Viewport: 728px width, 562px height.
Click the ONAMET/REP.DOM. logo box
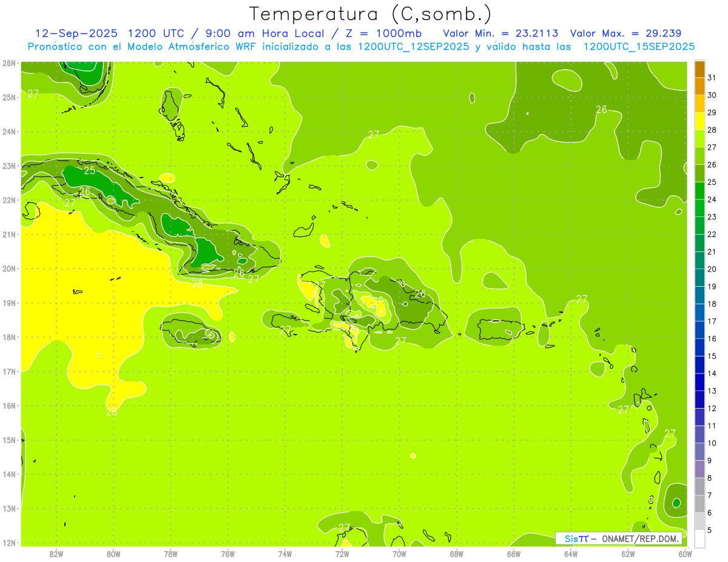pyautogui.click(x=619, y=538)
